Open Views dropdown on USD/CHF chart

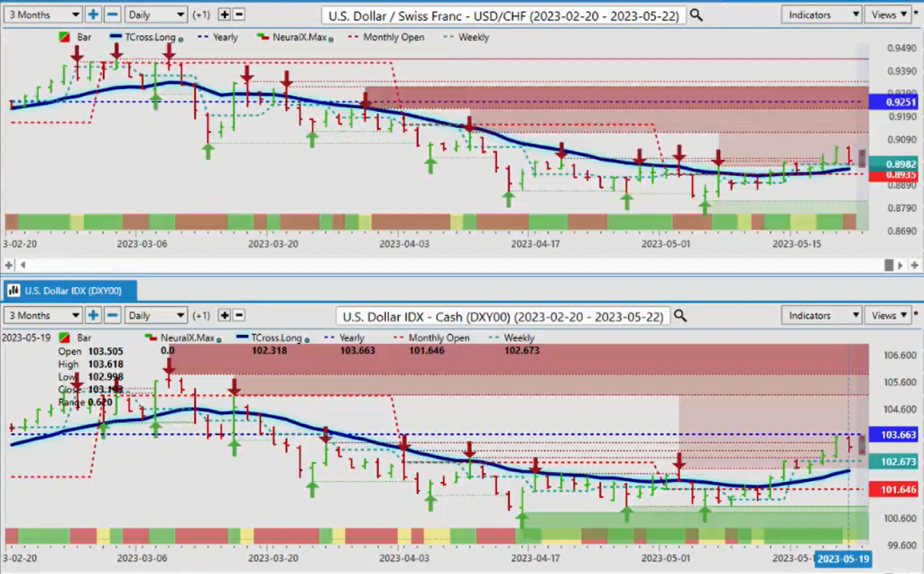(888, 14)
